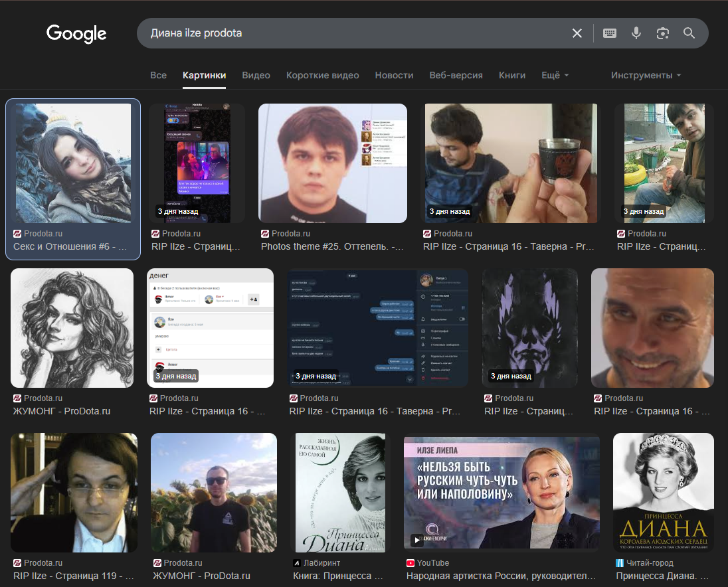
Task: Switch to the Все tab
Action: (158, 75)
